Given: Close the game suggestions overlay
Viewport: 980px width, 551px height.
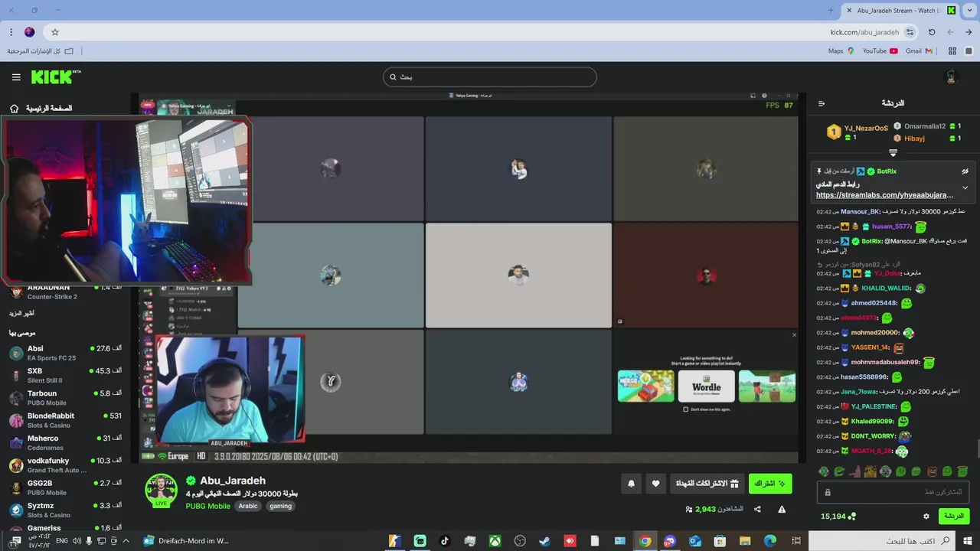Looking at the screenshot, I should [794, 335].
